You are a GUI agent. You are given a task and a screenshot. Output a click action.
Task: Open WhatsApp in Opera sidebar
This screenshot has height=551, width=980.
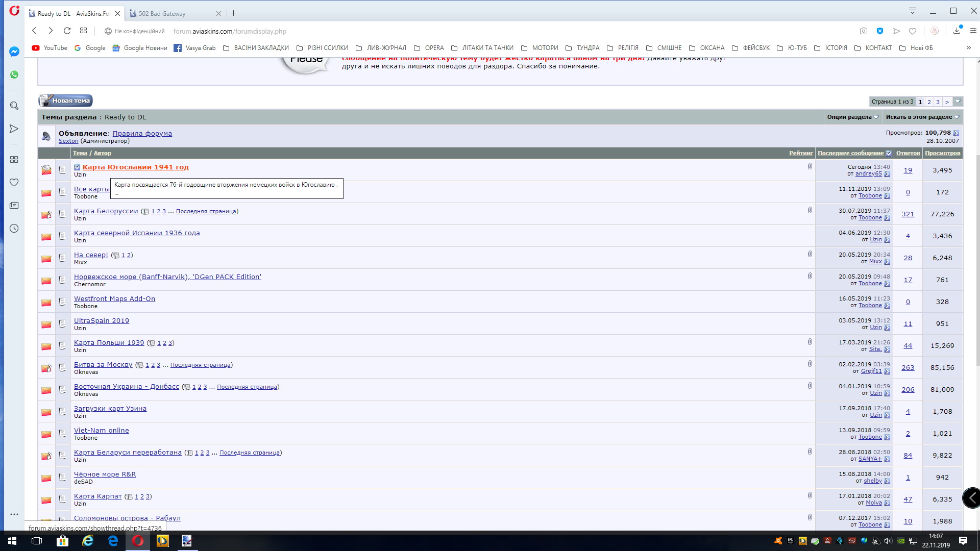tap(14, 74)
